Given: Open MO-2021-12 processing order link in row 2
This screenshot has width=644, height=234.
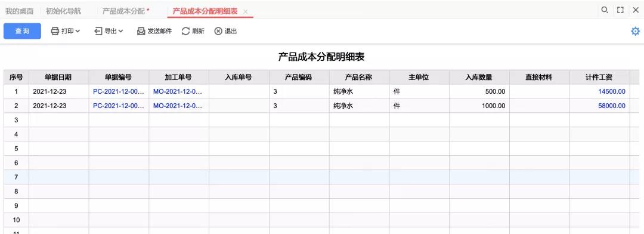Looking at the screenshot, I should 178,106.
